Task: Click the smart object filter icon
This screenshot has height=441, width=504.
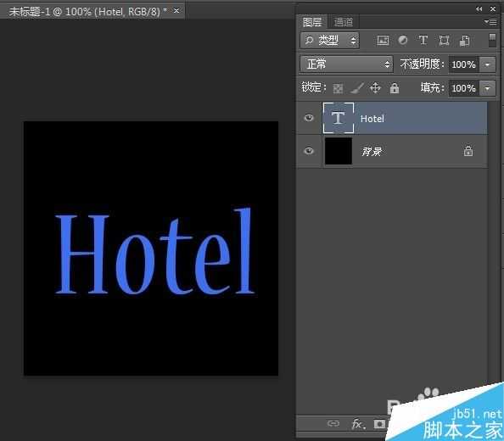Action: click(464, 41)
